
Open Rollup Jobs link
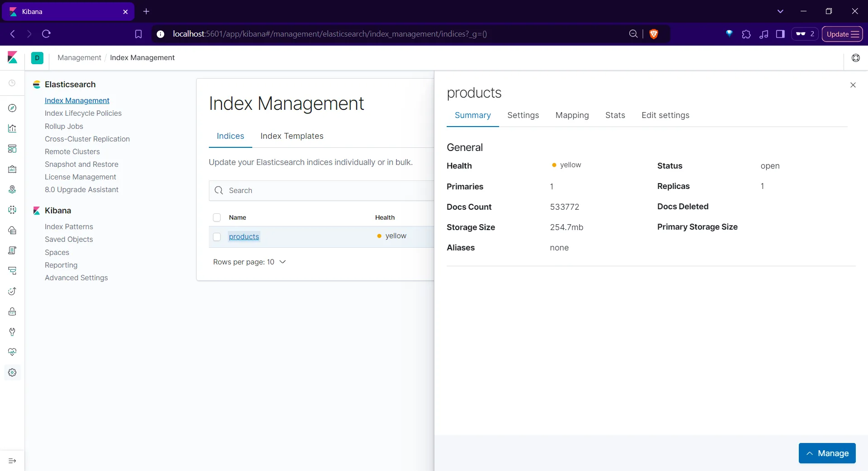point(64,126)
